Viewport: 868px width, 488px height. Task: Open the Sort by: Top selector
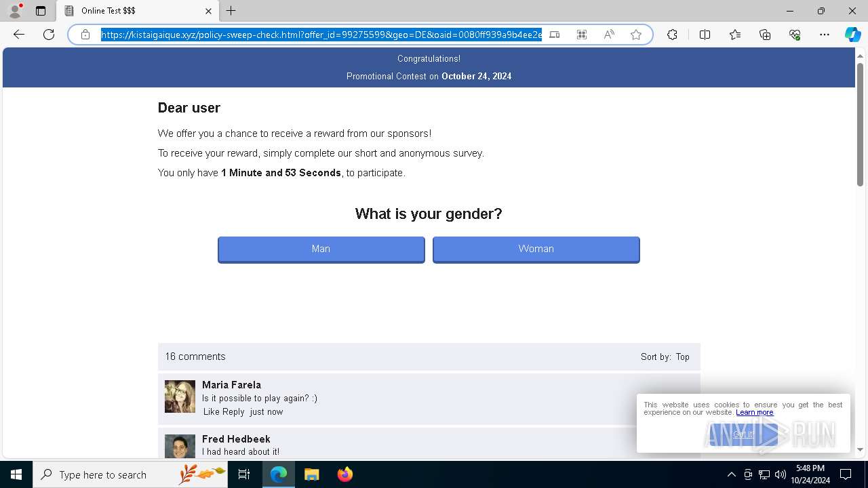pos(665,357)
